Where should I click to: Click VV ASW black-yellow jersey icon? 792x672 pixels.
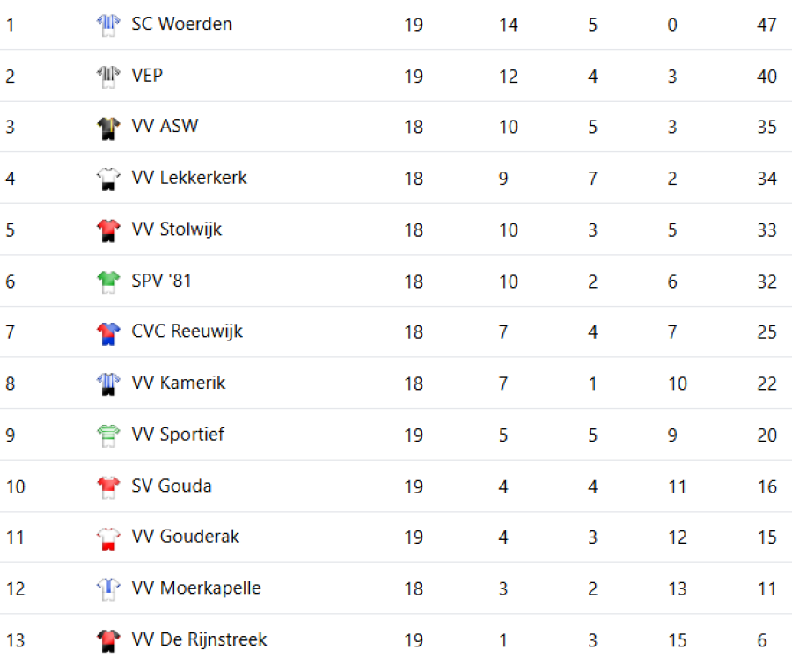107,128
